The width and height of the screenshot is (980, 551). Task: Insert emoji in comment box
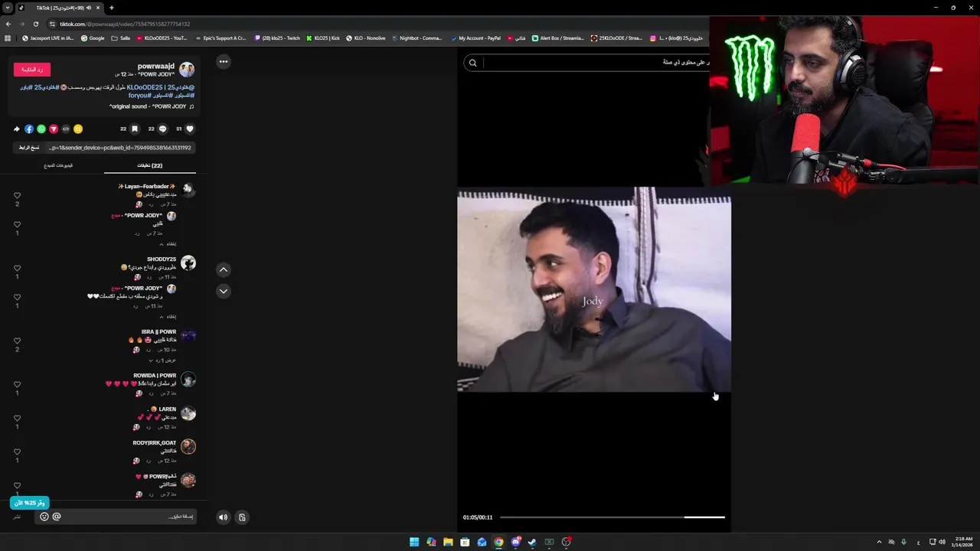pyautogui.click(x=44, y=517)
